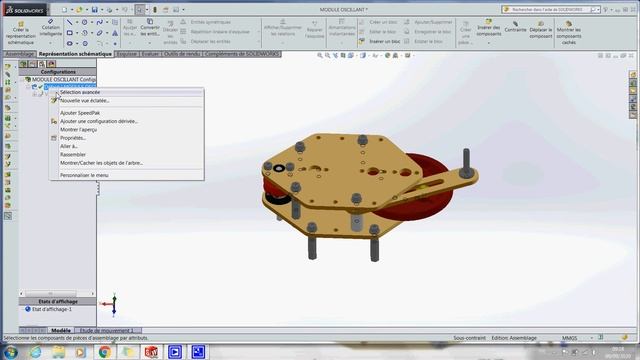Click the Open document icon
The height and width of the screenshot is (360, 640).
point(79,9)
